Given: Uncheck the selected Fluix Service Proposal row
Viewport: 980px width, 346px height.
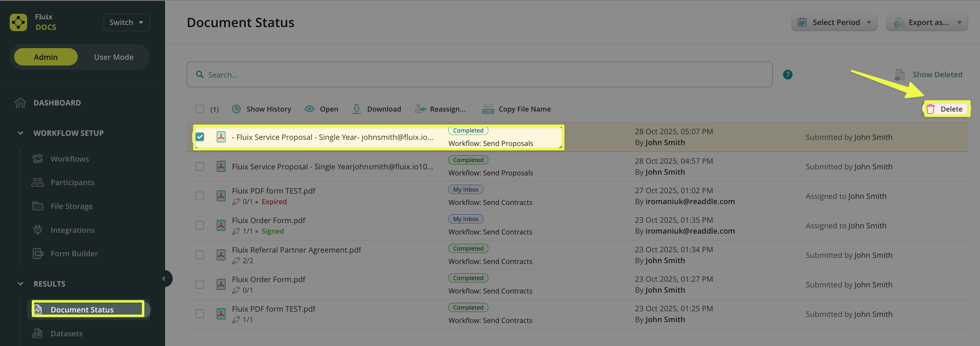Looking at the screenshot, I should pos(200,137).
